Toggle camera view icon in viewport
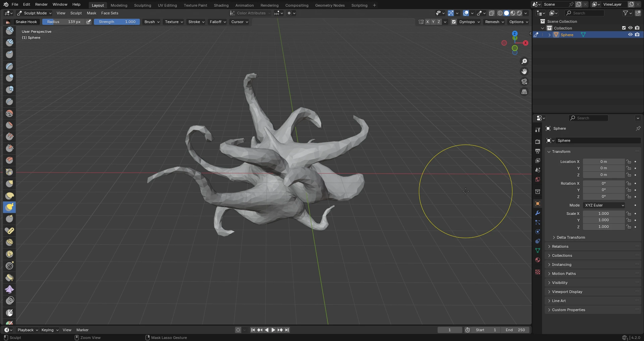 click(524, 82)
